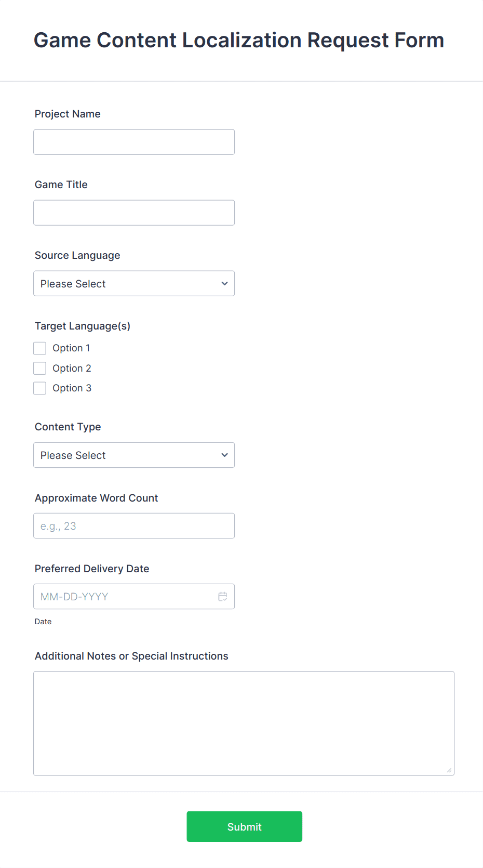The width and height of the screenshot is (483, 868).
Task: Check the Option 1 checkbox
Action: pyautogui.click(x=40, y=348)
